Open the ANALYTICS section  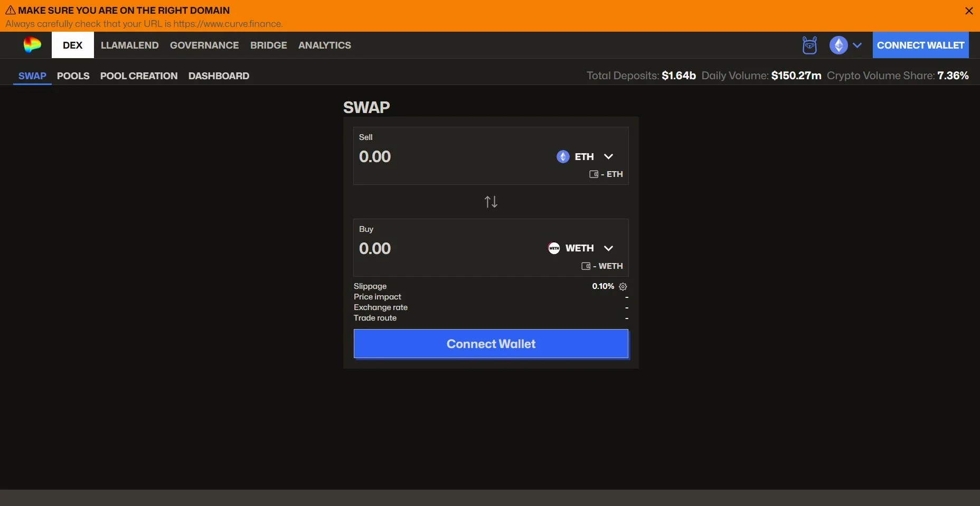(x=325, y=45)
